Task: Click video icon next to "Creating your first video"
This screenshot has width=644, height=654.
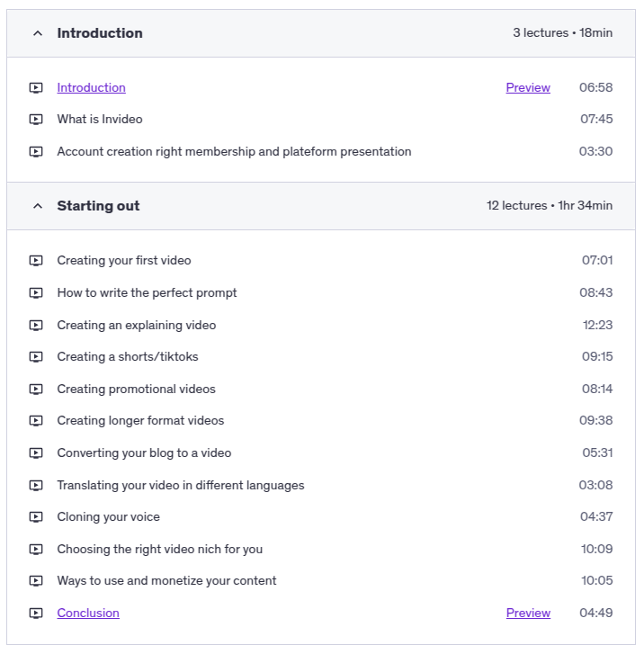Action: (x=36, y=261)
